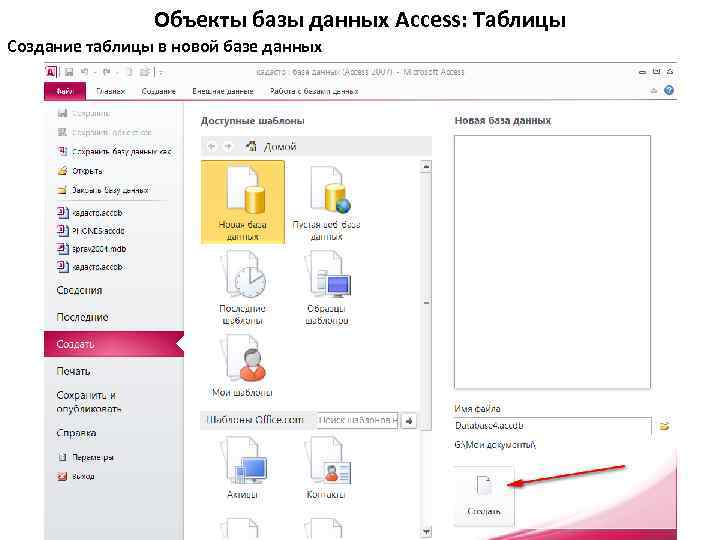Click the browse folder icon next to filename
Image resolution: width=720 pixels, height=540 pixels.
(x=664, y=426)
